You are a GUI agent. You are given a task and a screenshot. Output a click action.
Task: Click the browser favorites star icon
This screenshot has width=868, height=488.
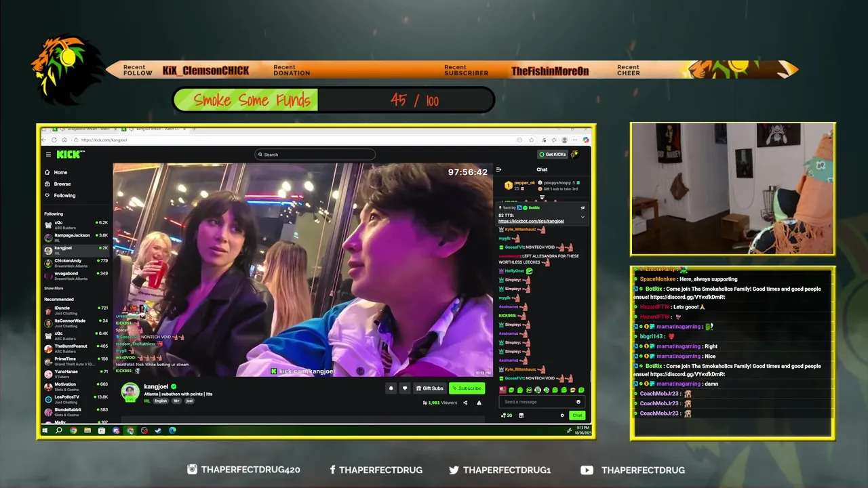tap(531, 140)
